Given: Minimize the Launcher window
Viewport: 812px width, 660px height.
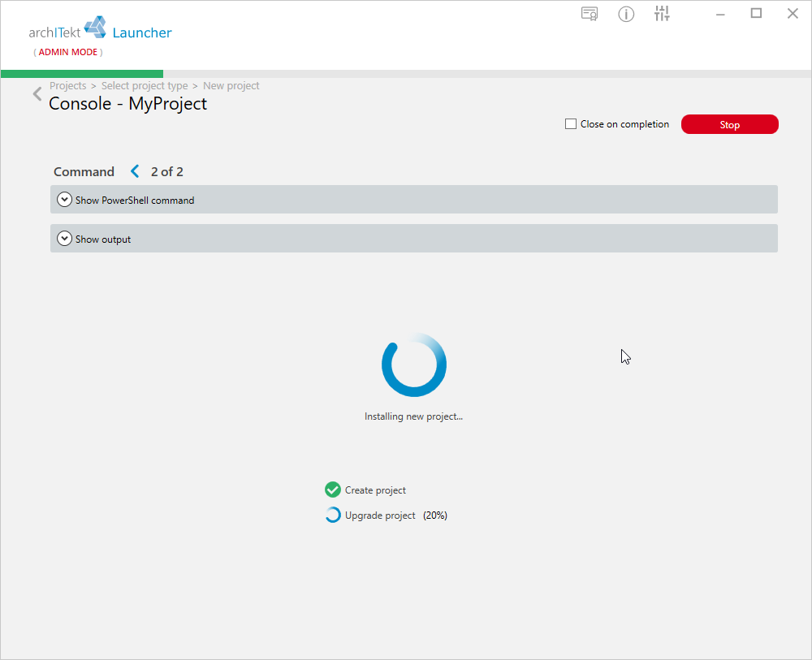Looking at the screenshot, I should [720, 14].
